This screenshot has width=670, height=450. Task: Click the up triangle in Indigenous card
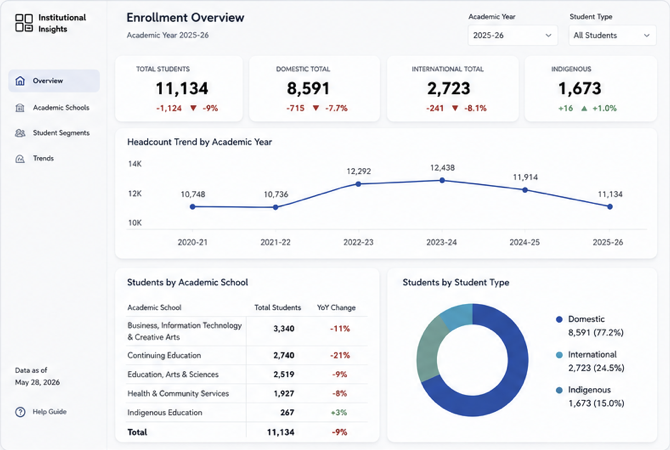click(584, 108)
